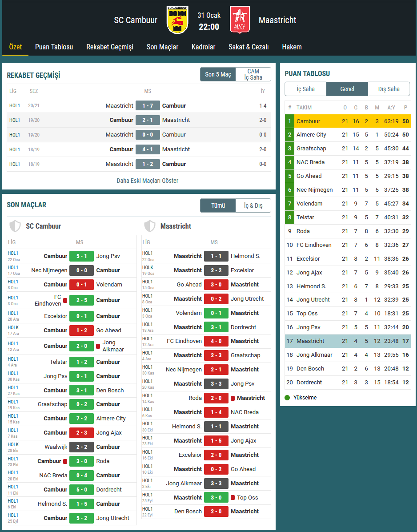Select Volendam in the standings
Screen dimensions: 417x532
point(309,204)
